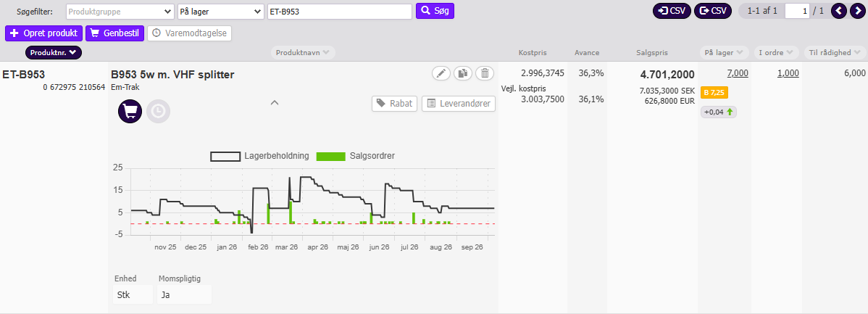Viewport: 868px width, 314px height.
Task: Click the Salgspris column header
Action: [651, 53]
